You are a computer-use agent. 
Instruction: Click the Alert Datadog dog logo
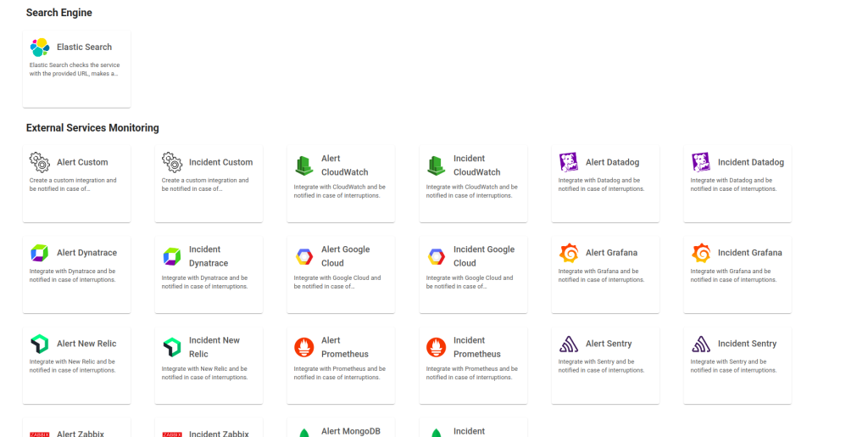coord(569,162)
